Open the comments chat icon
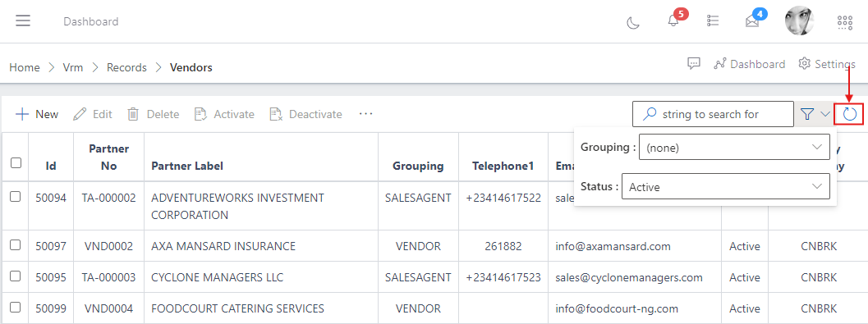This screenshot has height=324, width=868. pos(694,64)
